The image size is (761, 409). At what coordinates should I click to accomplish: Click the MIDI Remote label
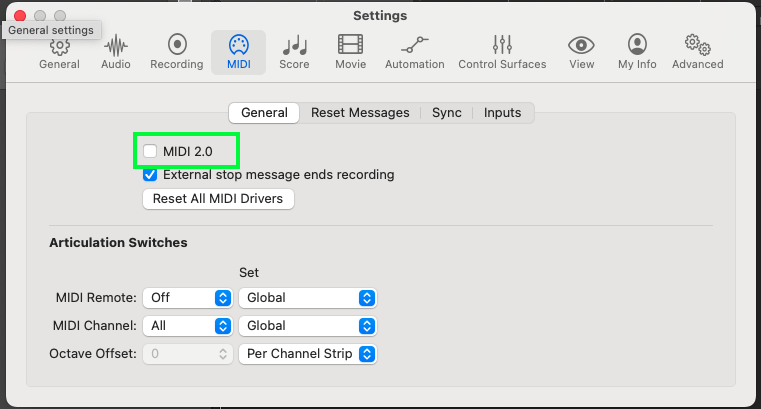pos(96,298)
